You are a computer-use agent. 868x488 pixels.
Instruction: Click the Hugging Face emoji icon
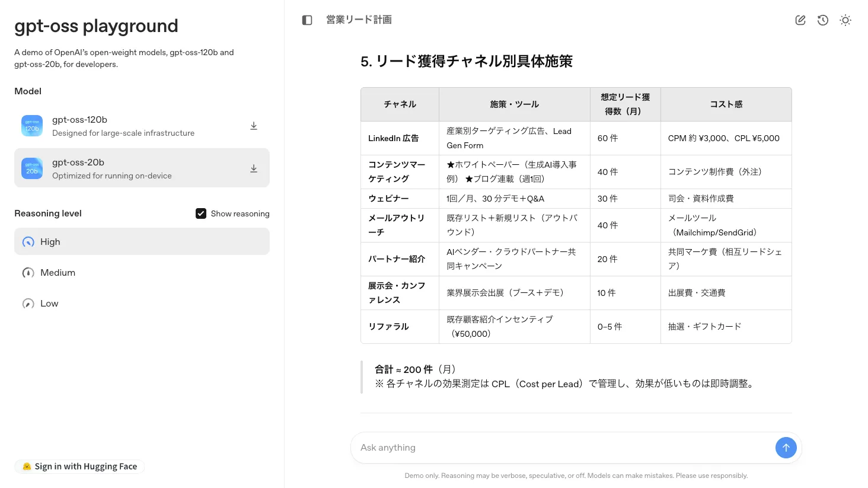(27, 467)
